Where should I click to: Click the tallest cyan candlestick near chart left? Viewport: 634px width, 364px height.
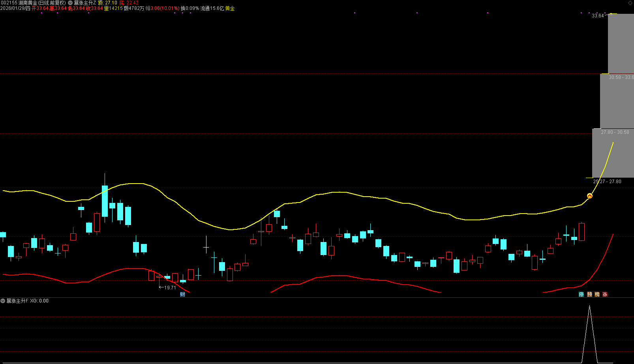pos(105,201)
